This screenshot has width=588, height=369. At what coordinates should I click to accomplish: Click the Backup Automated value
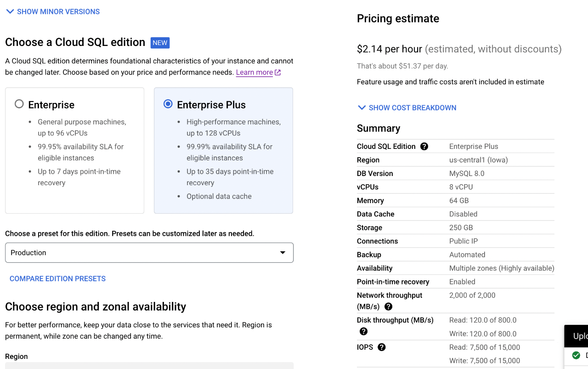(x=467, y=255)
